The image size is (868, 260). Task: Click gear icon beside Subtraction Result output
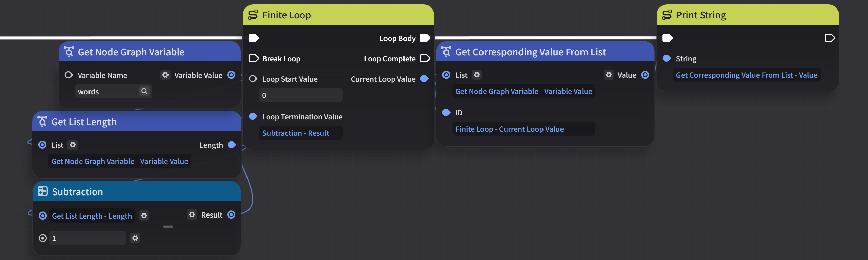[x=192, y=215]
